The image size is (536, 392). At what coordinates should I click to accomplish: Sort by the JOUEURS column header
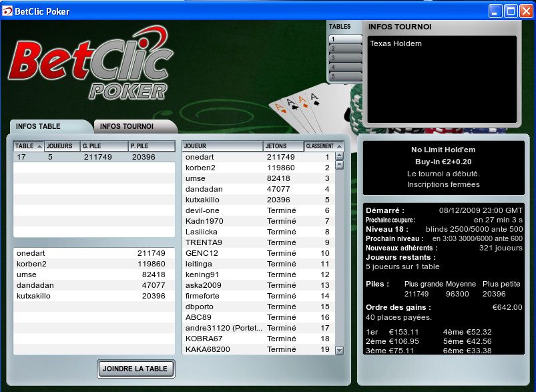tap(62, 146)
